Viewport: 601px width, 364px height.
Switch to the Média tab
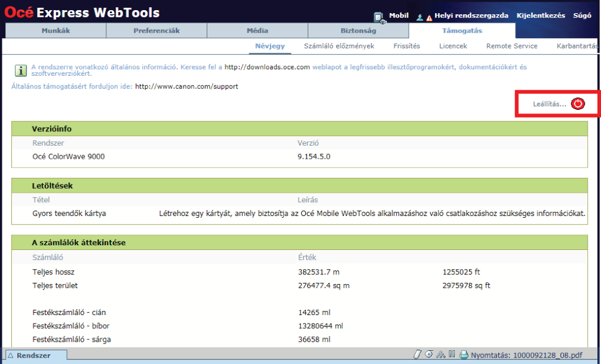[257, 30]
